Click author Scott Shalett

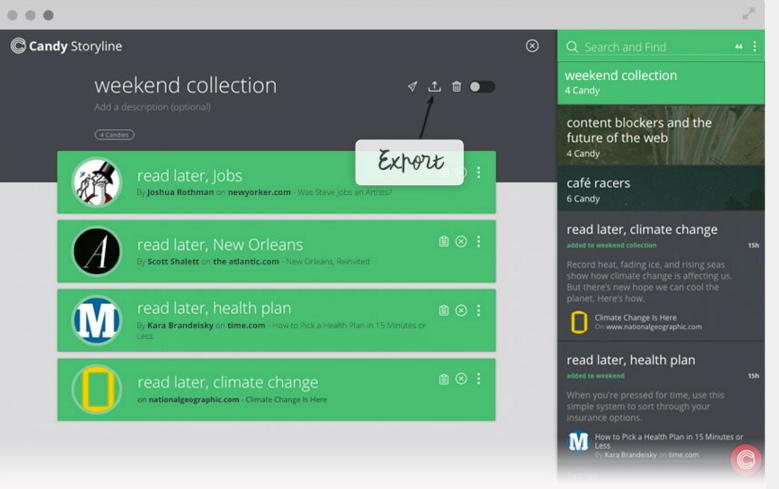(x=173, y=261)
